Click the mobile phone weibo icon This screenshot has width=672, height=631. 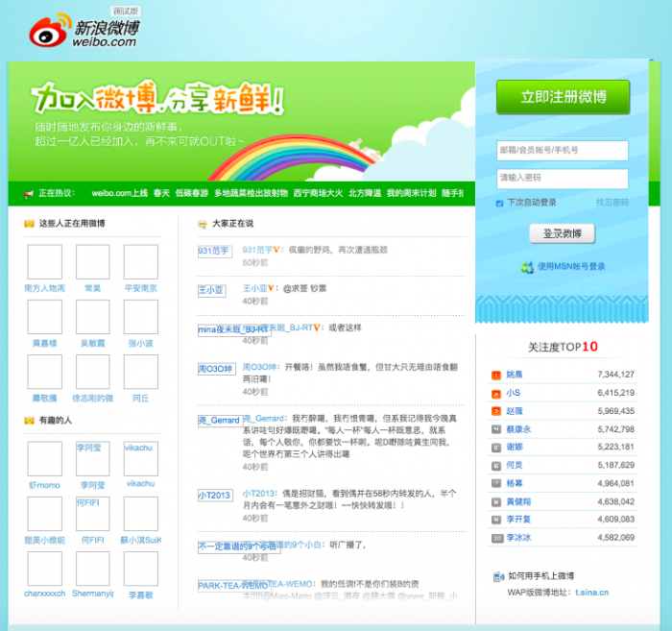coord(498,576)
